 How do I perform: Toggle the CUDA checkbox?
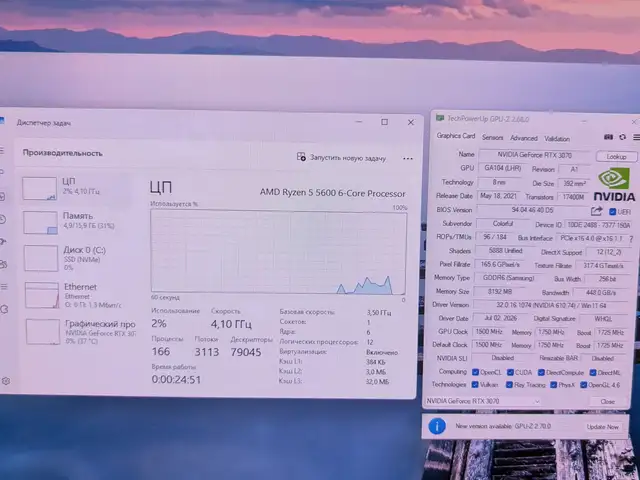tap(510, 372)
